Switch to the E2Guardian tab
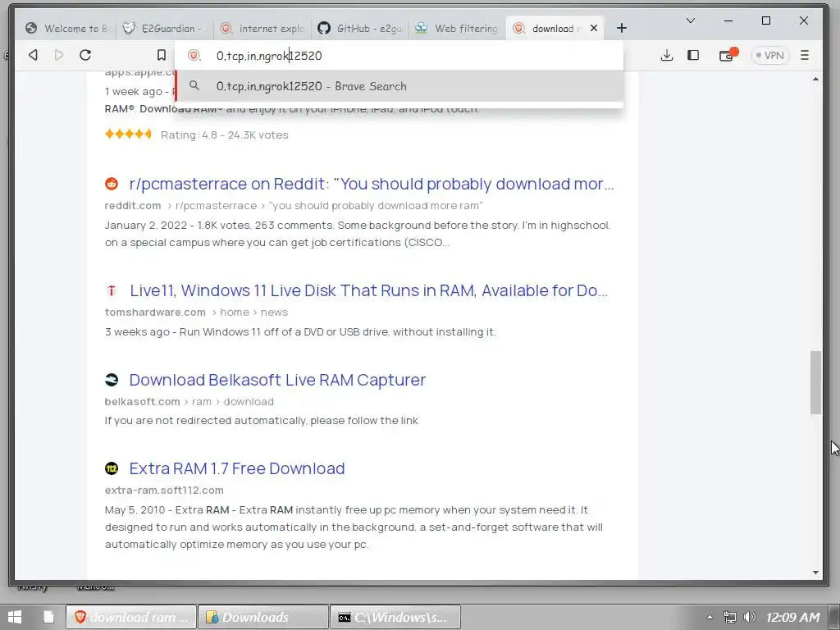This screenshot has width=840, height=630. pos(164,29)
